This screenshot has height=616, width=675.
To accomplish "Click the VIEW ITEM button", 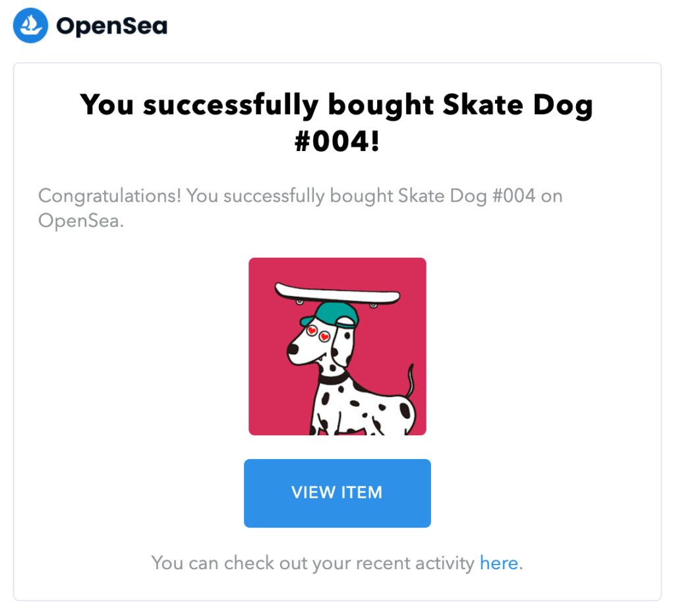I will point(337,493).
